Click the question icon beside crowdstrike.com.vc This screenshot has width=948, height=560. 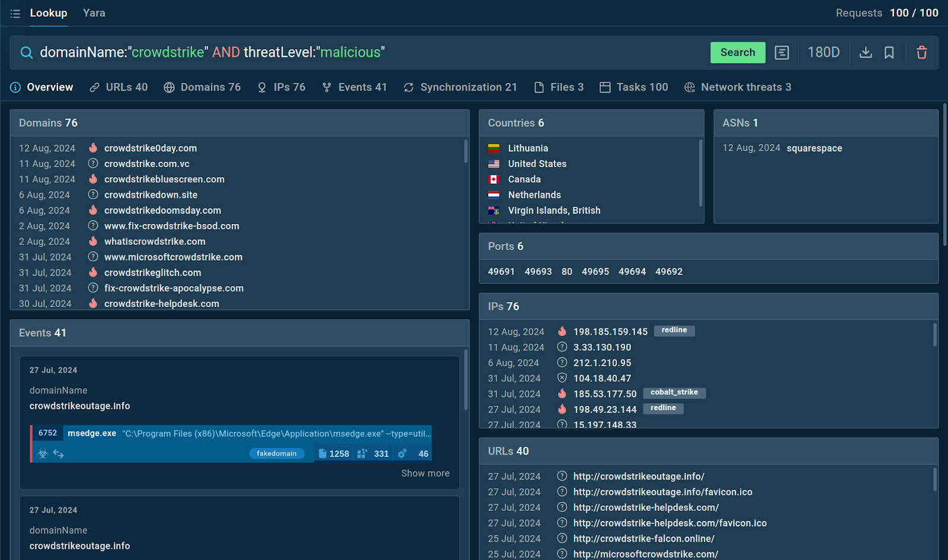click(x=93, y=164)
